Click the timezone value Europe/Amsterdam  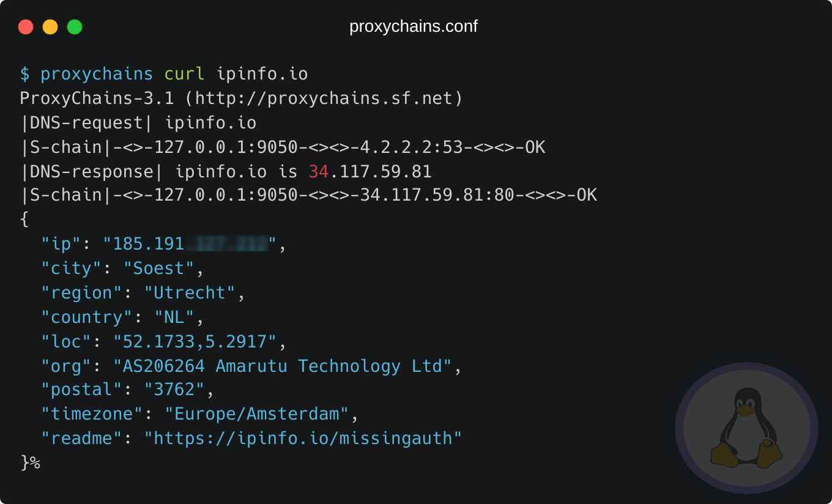[257, 414]
